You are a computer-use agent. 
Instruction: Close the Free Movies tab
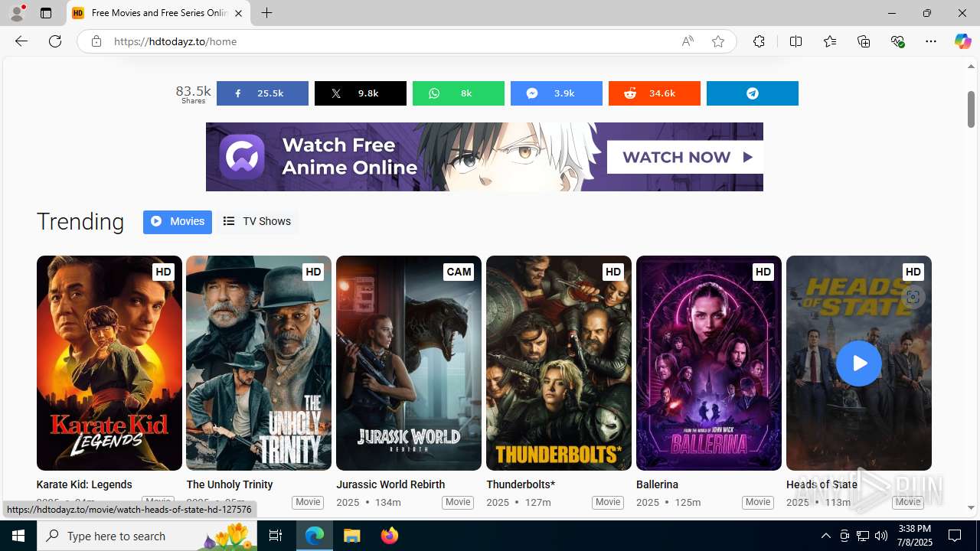tap(238, 13)
